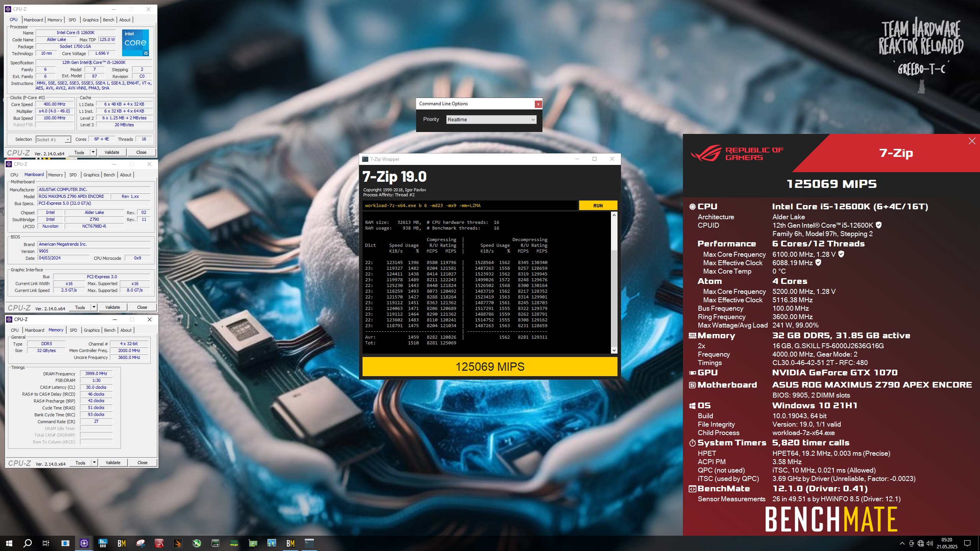The image size is (980, 551).
Task: Click RUN in 7-Zip Wrapper
Action: coord(598,205)
